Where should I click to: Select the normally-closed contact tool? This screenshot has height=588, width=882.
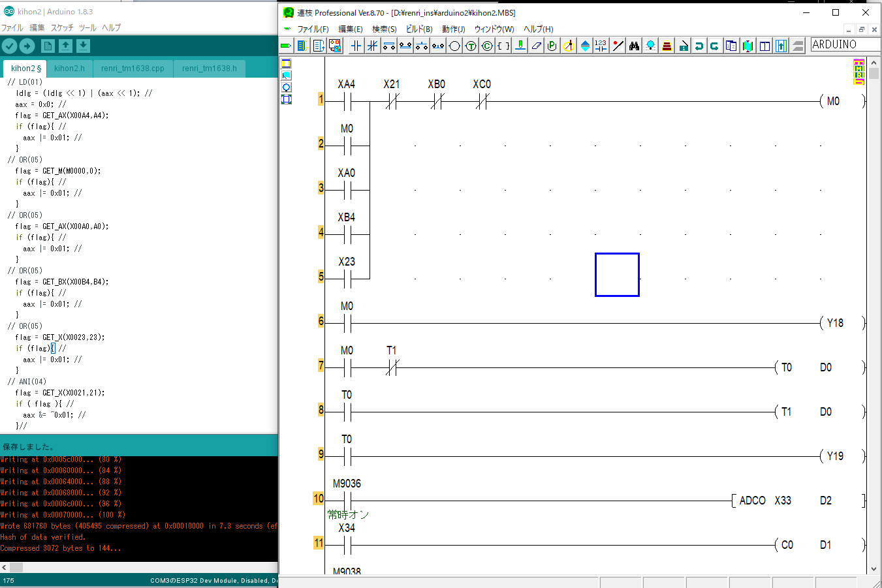pos(372,45)
